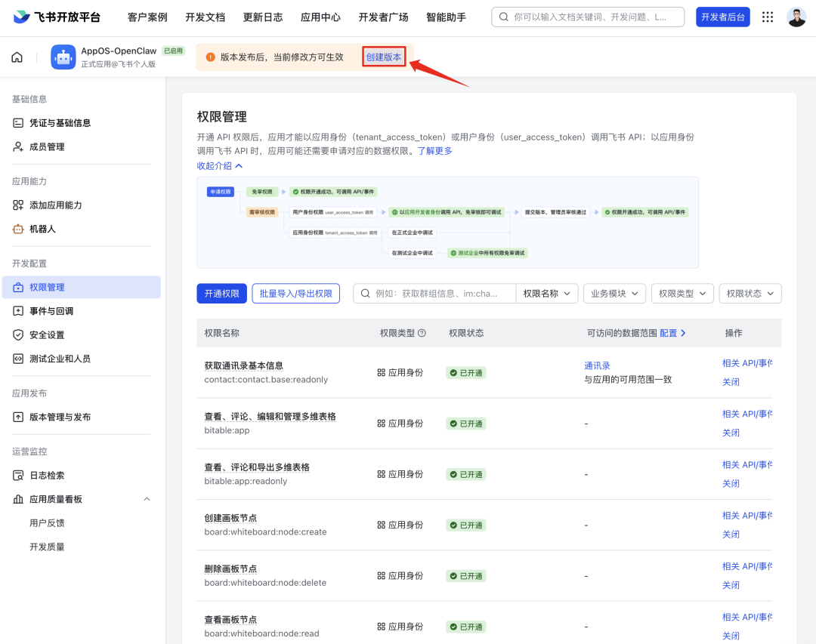This screenshot has width=816, height=644.
Task: Open the app launcher grid icon top right
Action: point(768,17)
